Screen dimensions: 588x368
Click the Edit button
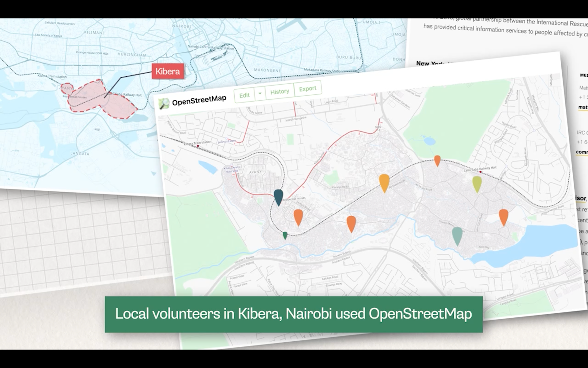pyautogui.click(x=244, y=95)
